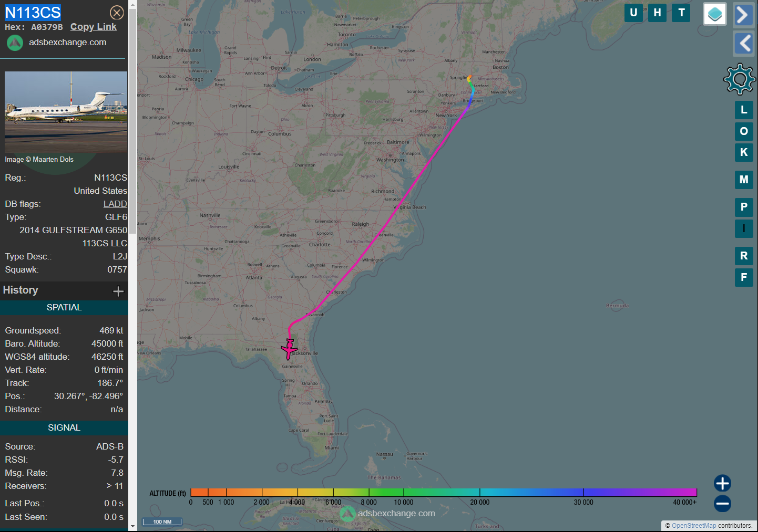The height and width of the screenshot is (532, 758).
Task: Open the OpenStreetMap attribution link
Action: coord(694,526)
